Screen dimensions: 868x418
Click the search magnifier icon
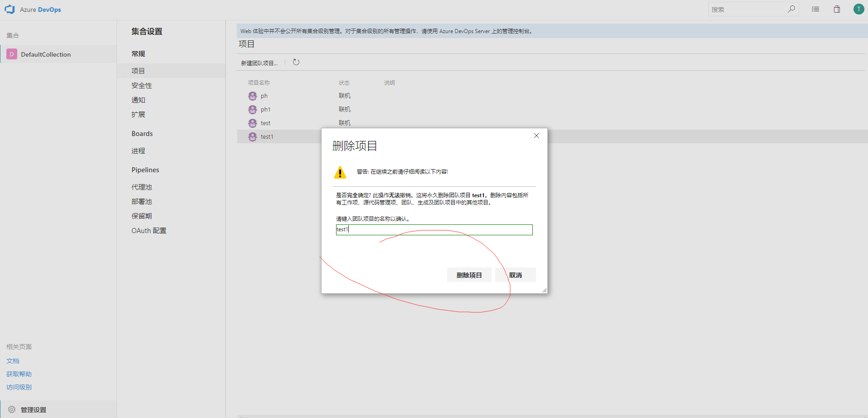(791, 9)
